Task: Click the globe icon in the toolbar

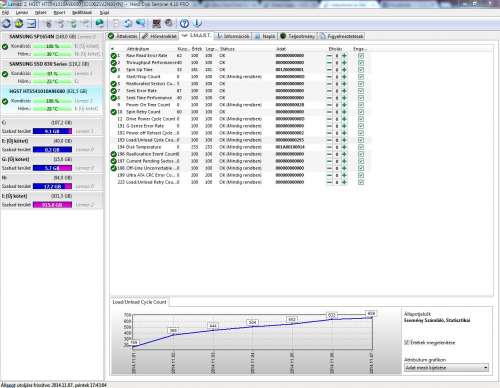Action: point(99,23)
